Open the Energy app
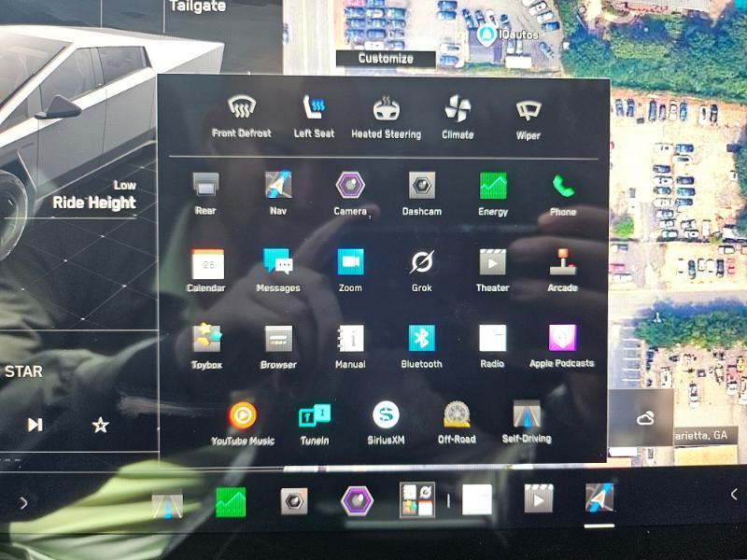 tap(493, 194)
